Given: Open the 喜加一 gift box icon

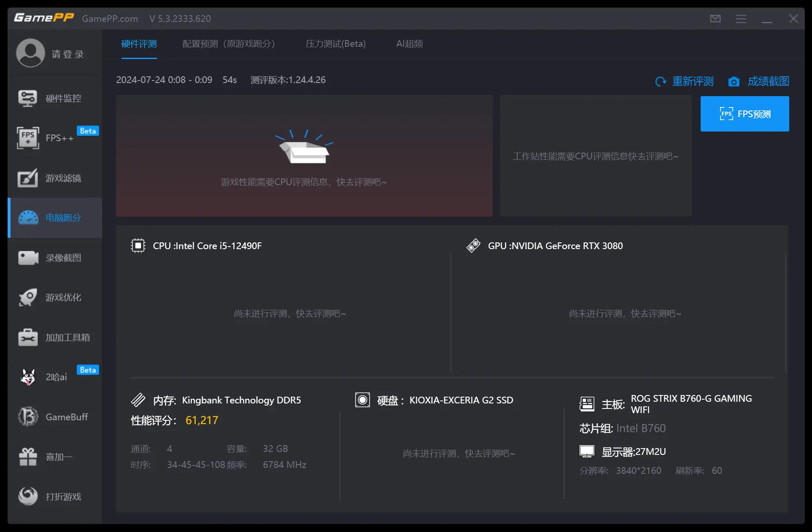Looking at the screenshot, I should tap(28, 457).
